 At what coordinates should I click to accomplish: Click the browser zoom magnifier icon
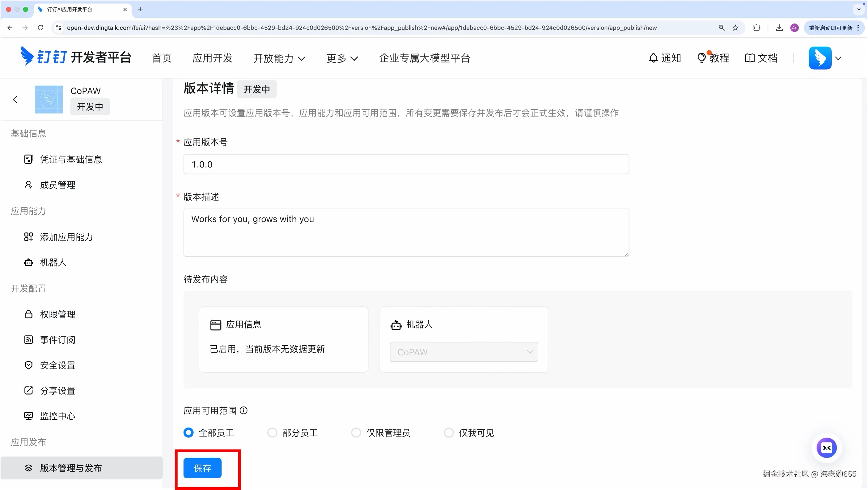tap(722, 28)
